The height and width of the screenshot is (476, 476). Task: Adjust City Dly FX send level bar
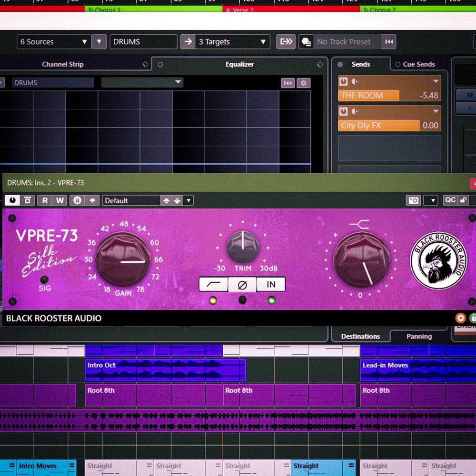pyautogui.click(x=389, y=125)
